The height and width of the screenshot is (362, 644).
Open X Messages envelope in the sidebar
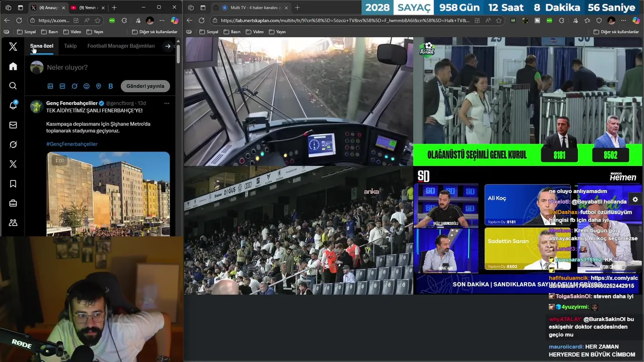[13, 125]
